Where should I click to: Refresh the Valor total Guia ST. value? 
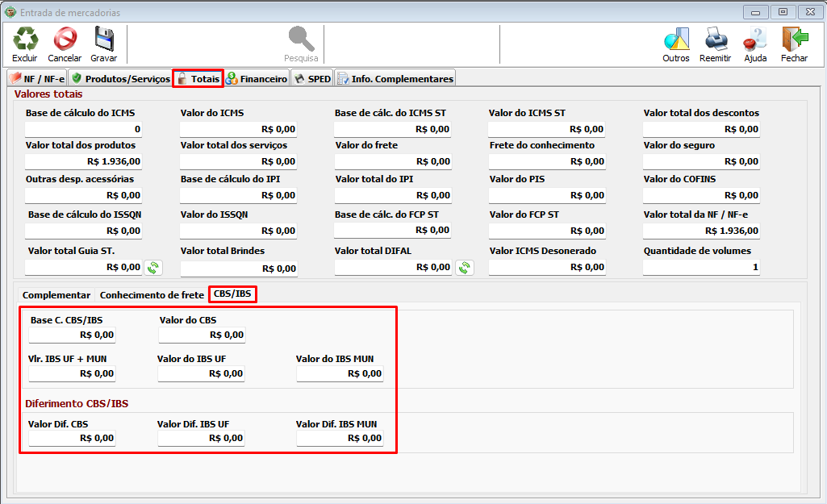coord(153,268)
